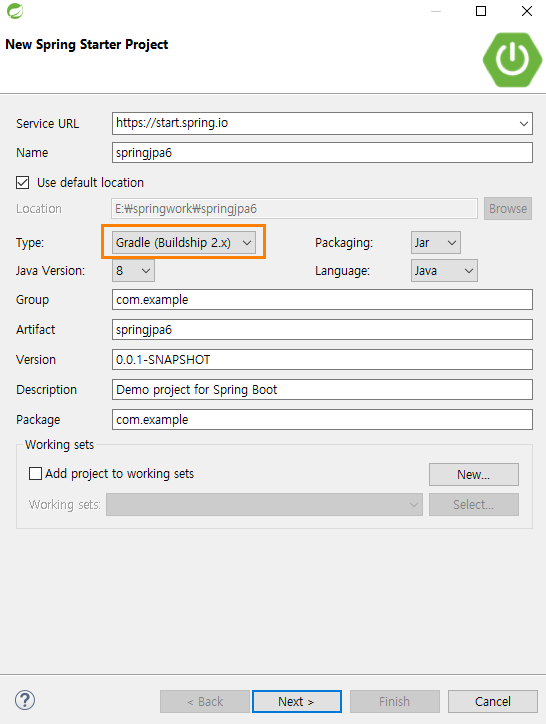
Task: Click the 'Packaging:' label
Action: coord(344,243)
